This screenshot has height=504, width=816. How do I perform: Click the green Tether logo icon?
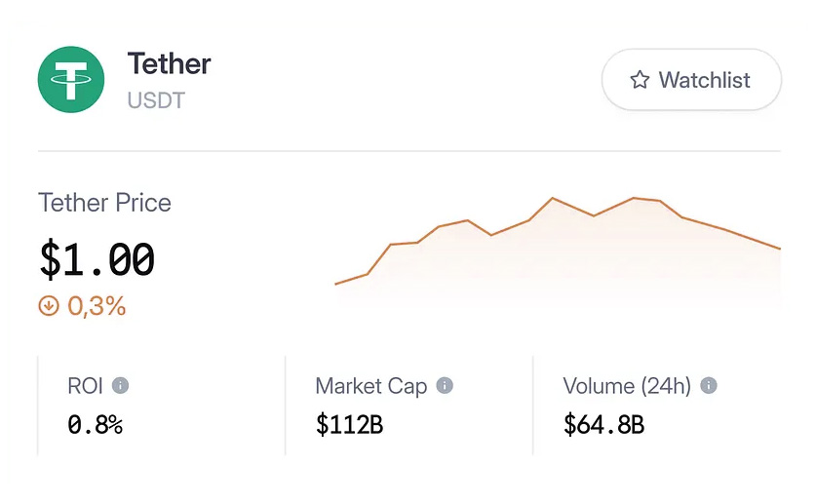71,78
